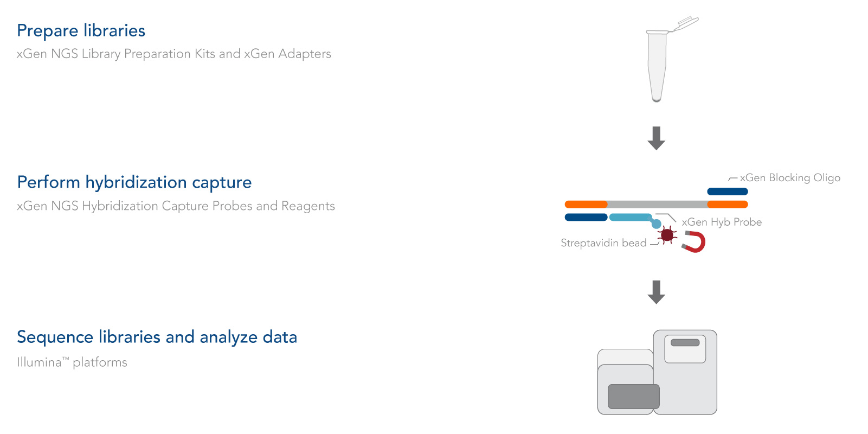Screen dimensions: 868x434
Task: Click the microcentrifuge tube icon
Action: [x=657, y=62]
